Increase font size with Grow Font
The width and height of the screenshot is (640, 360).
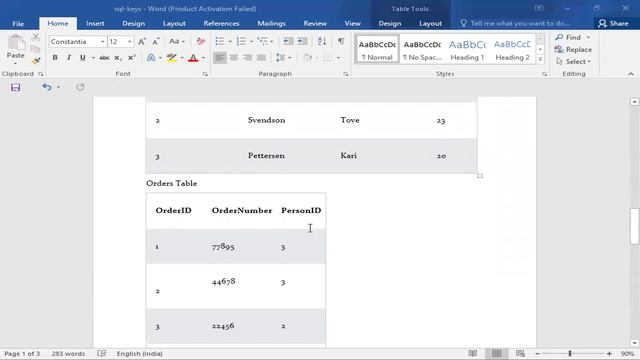(142, 42)
